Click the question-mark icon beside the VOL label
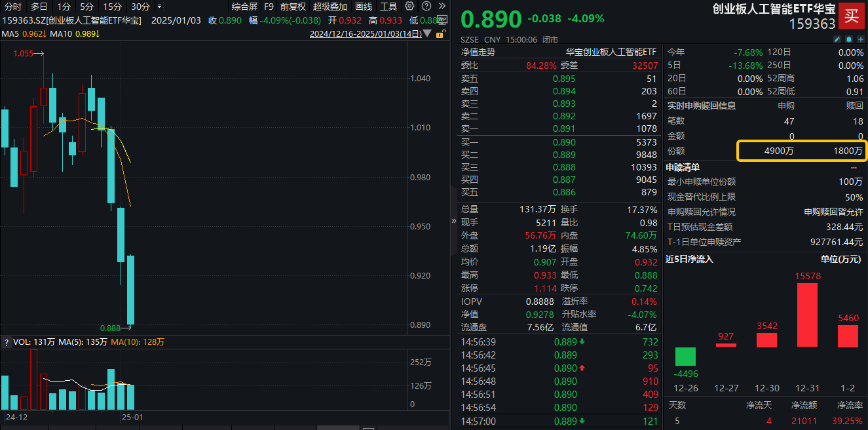Screen dimensions: 868x430 (5, 342)
